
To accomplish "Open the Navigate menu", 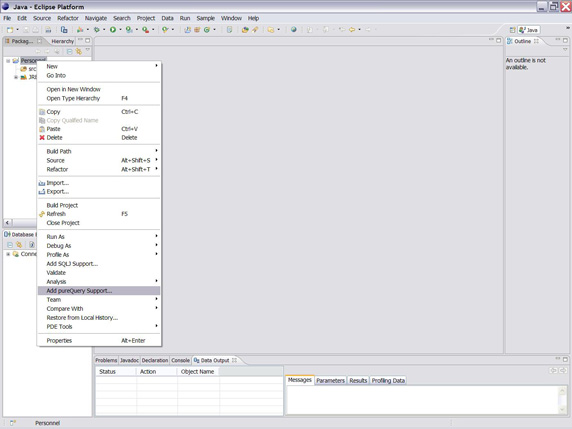I will [96, 18].
